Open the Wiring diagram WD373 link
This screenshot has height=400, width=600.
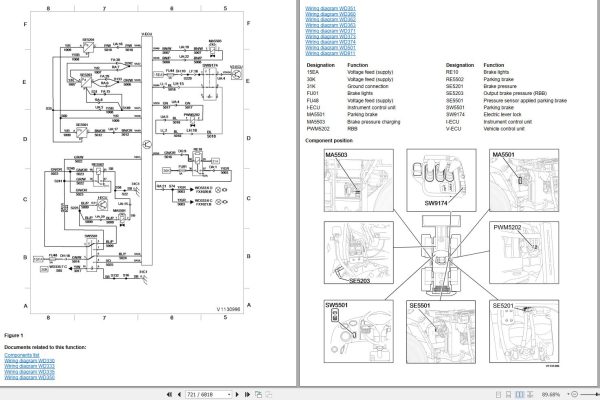pos(330,36)
